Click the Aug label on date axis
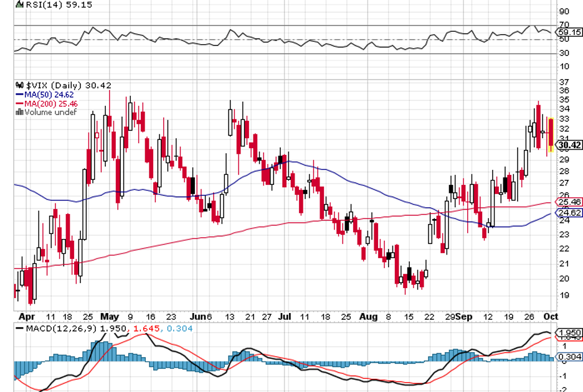This screenshot has width=583, height=392. pos(369,316)
